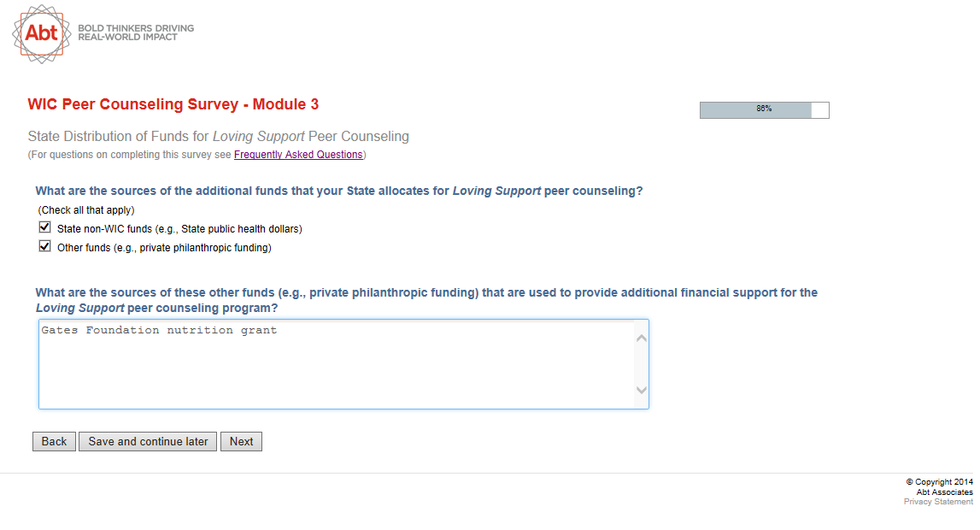Click the State Distribution of Funds subheading
980x530 pixels.
coord(219,137)
